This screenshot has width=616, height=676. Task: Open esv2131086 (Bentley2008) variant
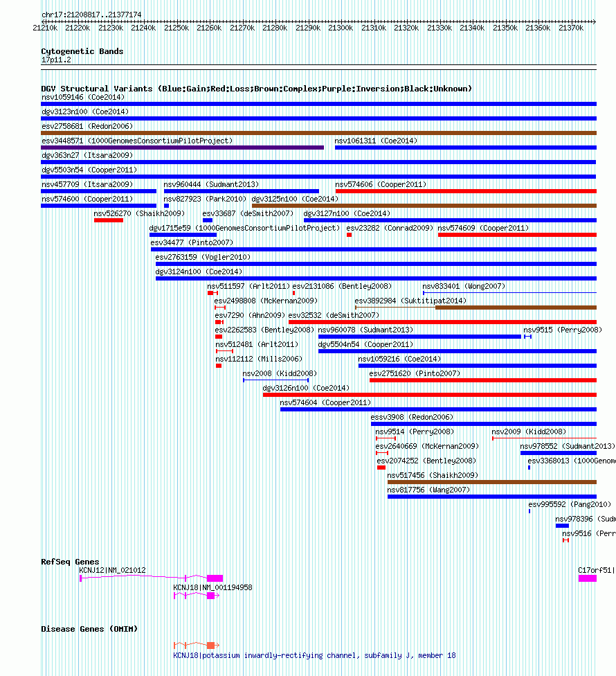pos(342,286)
